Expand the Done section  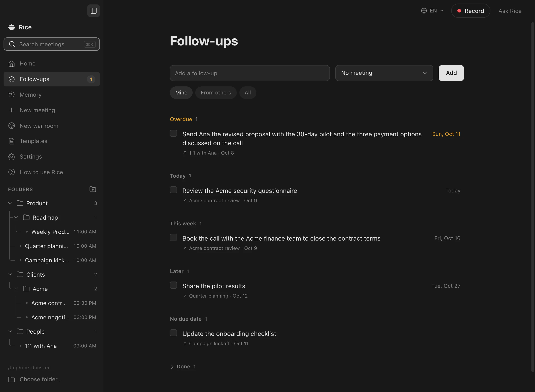183,367
